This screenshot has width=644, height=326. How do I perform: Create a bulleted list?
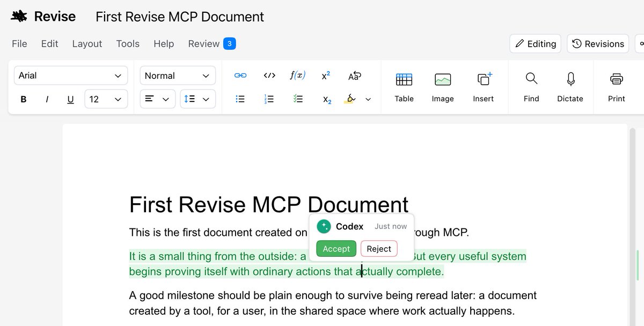click(x=240, y=99)
